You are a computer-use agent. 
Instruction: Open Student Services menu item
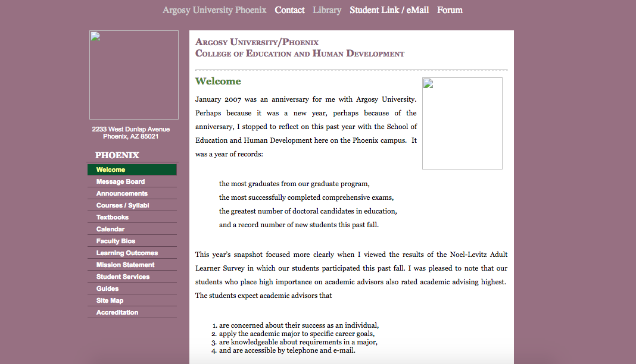click(x=132, y=277)
